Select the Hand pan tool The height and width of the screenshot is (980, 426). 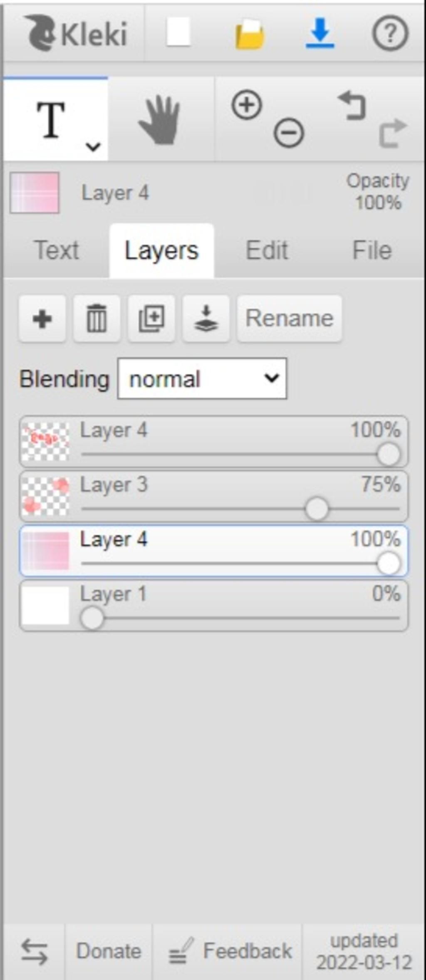pos(160,120)
